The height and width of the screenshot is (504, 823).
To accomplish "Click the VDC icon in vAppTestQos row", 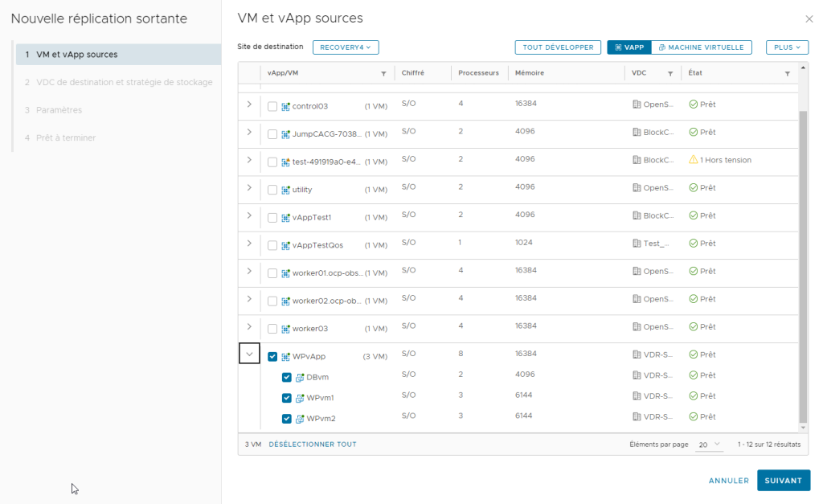I will pyautogui.click(x=637, y=243).
